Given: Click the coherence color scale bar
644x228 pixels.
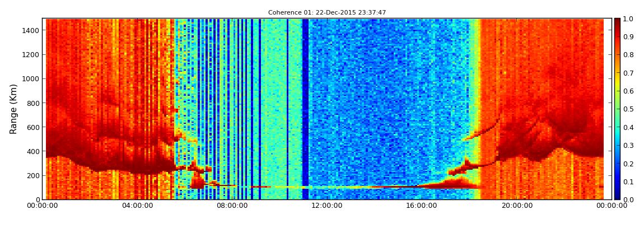Looking at the screenshot, I should point(618,109).
